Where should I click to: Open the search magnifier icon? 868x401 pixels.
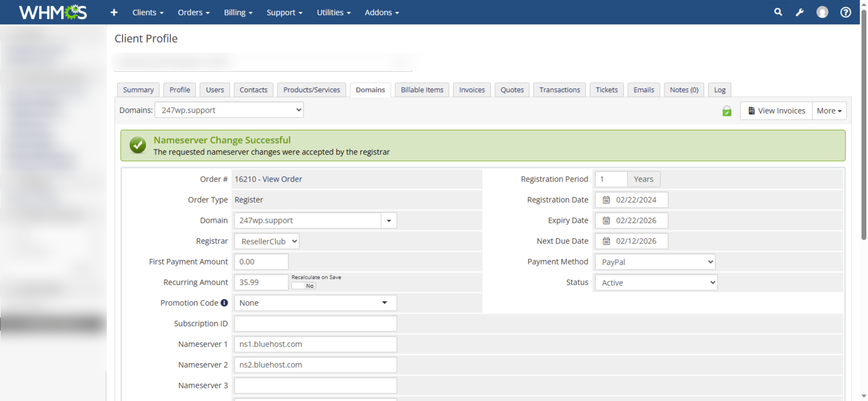pos(778,12)
